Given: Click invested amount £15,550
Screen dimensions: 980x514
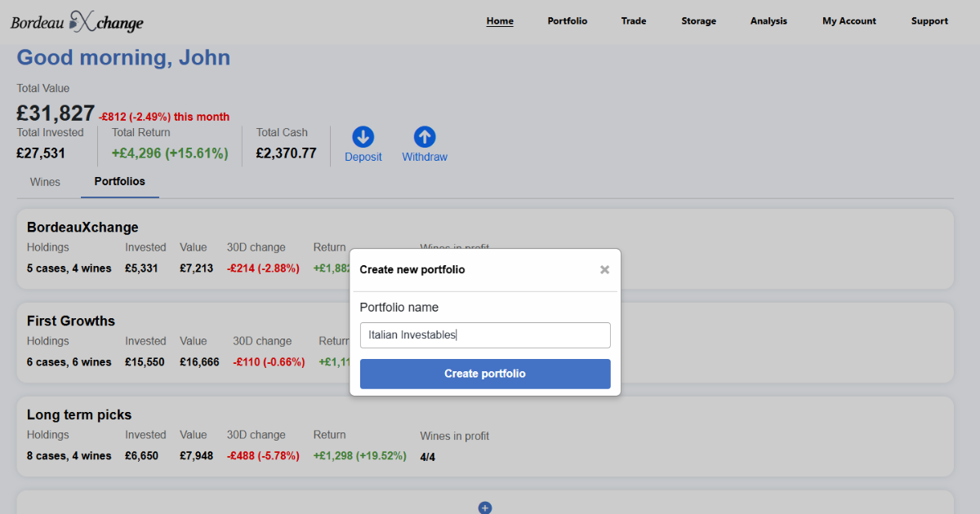Looking at the screenshot, I should click(145, 361).
